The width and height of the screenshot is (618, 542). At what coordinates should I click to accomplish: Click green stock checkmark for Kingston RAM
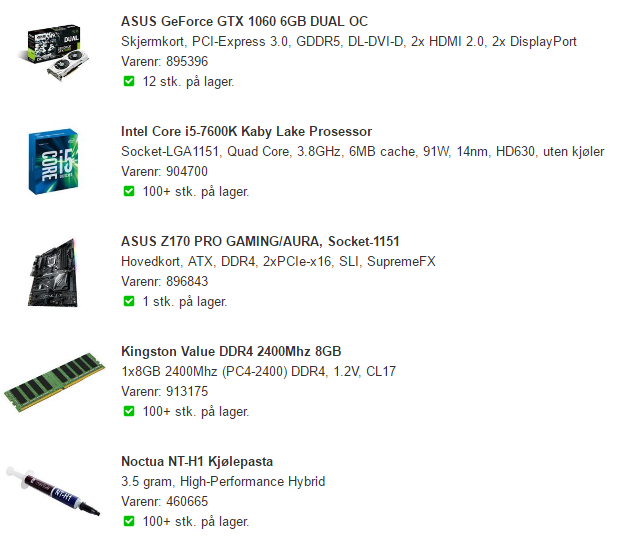coord(129,412)
